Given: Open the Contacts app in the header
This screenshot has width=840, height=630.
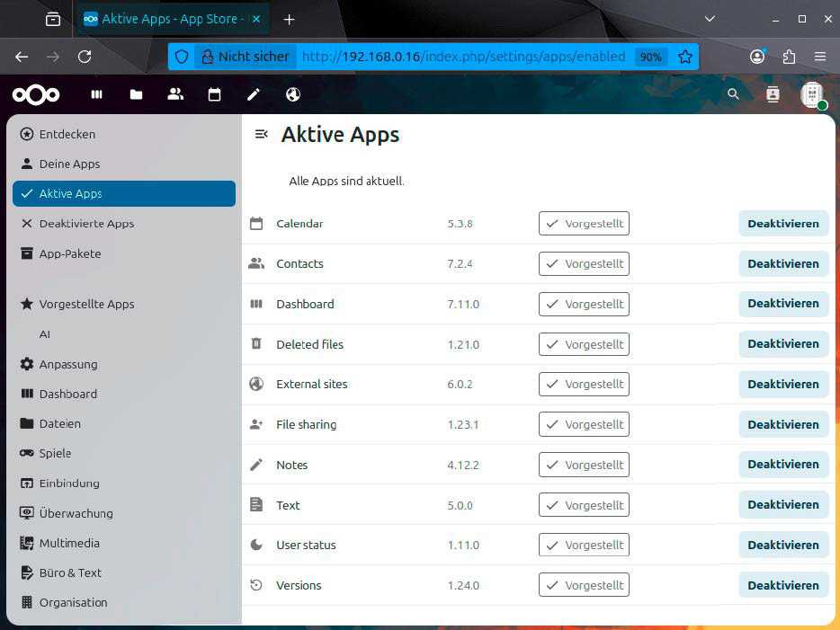Looking at the screenshot, I should click(175, 94).
